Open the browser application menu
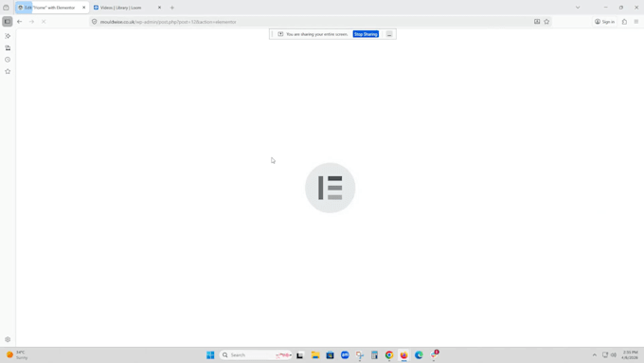This screenshot has height=363, width=644. [x=636, y=22]
